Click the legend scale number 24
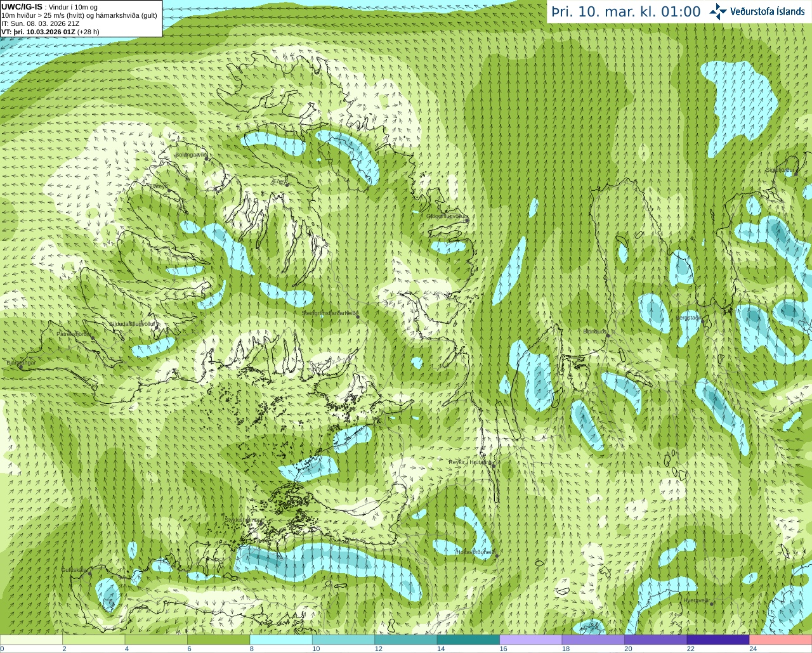The width and height of the screenshot is (812, 653). point(753,649)
